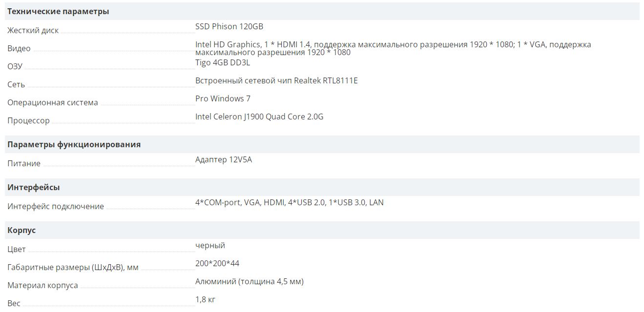Select the "Pro Windows 7" value
Screen dimensions: 644x312
(x=223, y=98)
